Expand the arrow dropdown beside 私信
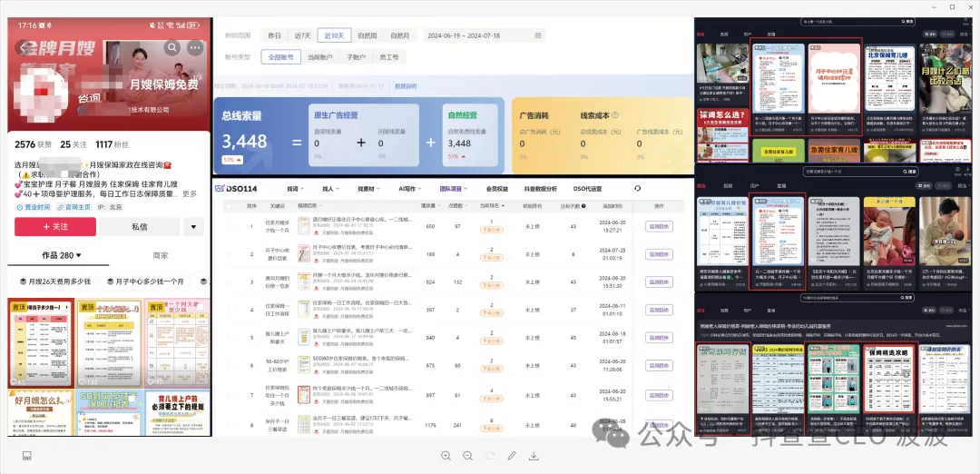The image size is (980, 474). click(193, 227)
